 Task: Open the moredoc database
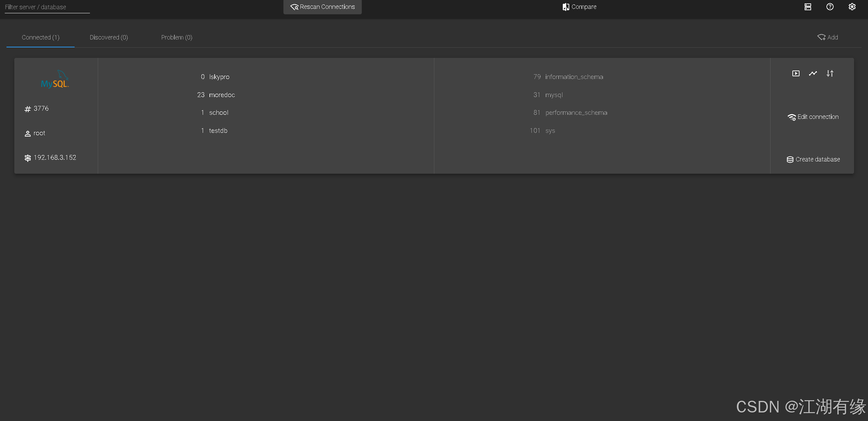pos(222,95)
